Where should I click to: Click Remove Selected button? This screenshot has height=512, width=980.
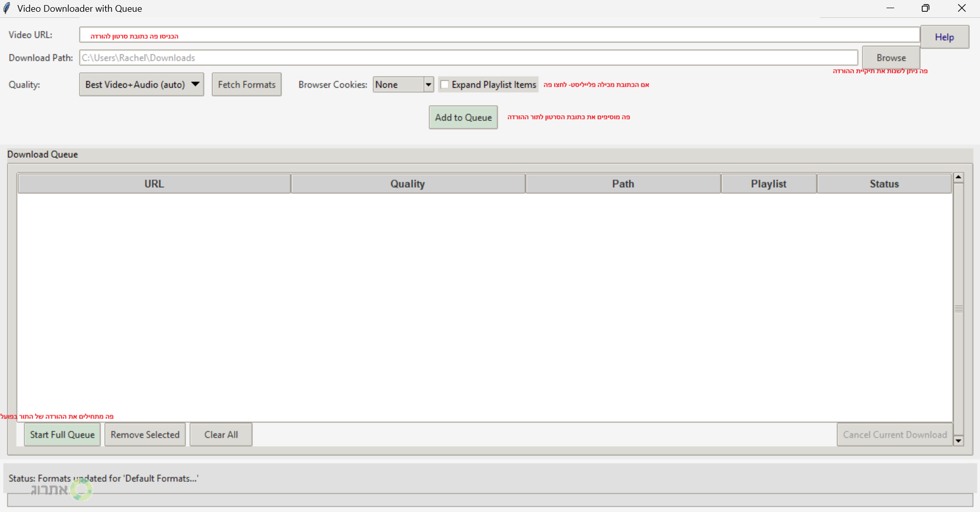[145, 435]
